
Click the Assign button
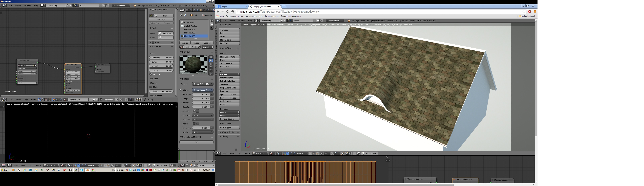click(185, 43)
